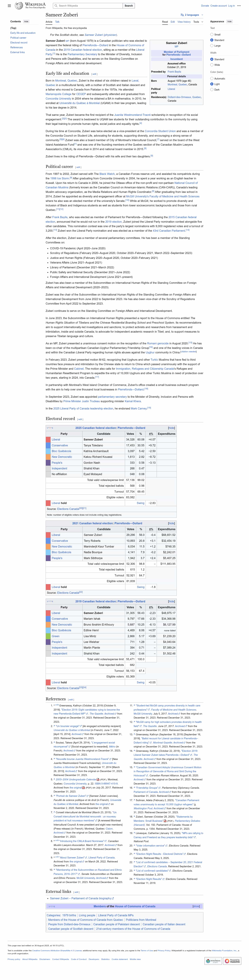249x980 pixels.
Task: Click the Search button
Action: [129, 6]
